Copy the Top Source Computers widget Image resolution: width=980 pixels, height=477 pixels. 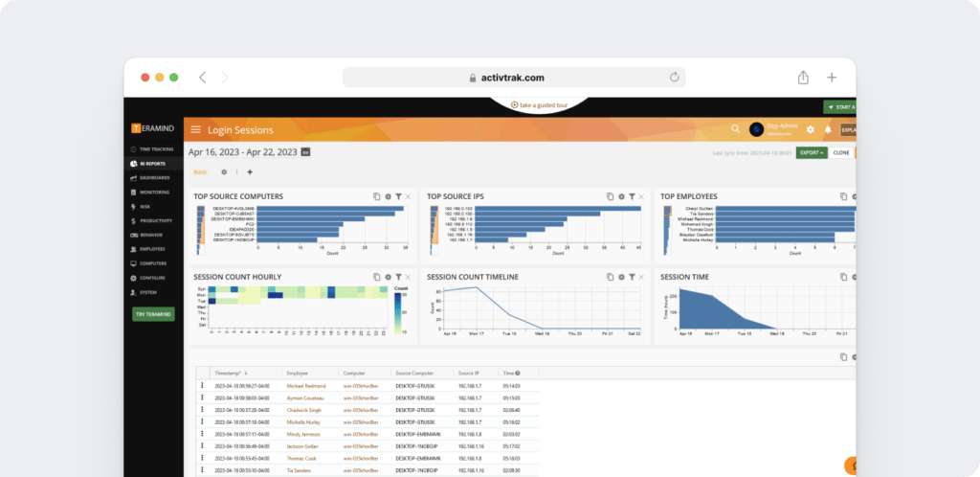377,196
